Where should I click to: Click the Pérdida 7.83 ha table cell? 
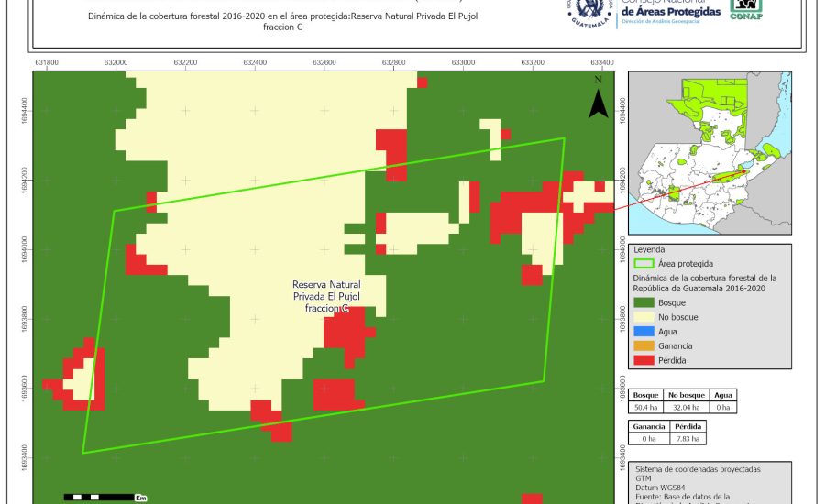click(x=687, y=440)
